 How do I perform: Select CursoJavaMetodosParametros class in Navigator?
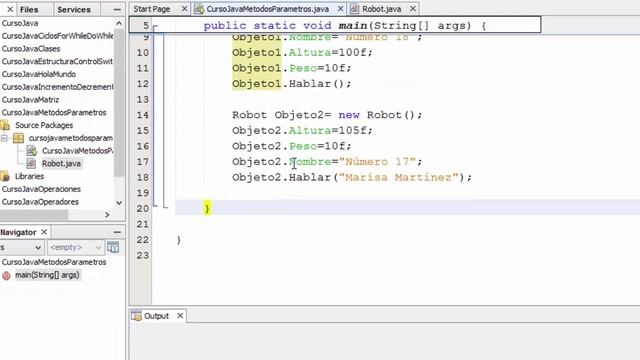pos(54,262)
